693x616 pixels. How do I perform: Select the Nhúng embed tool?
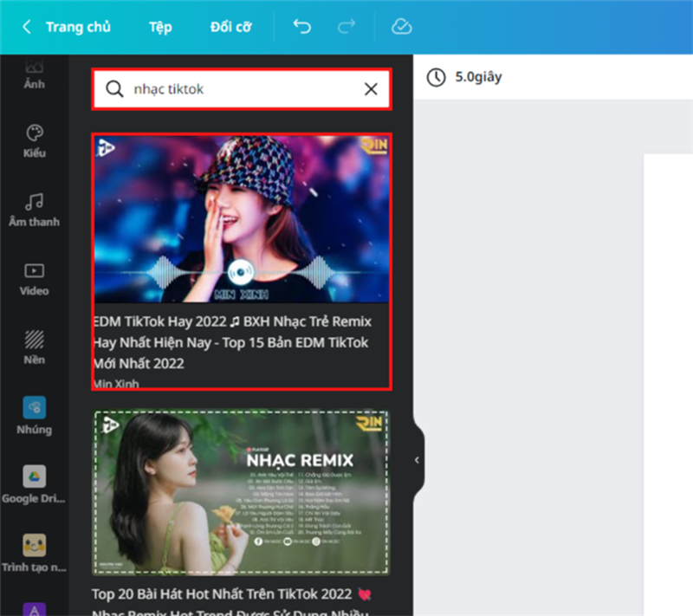pyautogui.click(x=33, y=416)
